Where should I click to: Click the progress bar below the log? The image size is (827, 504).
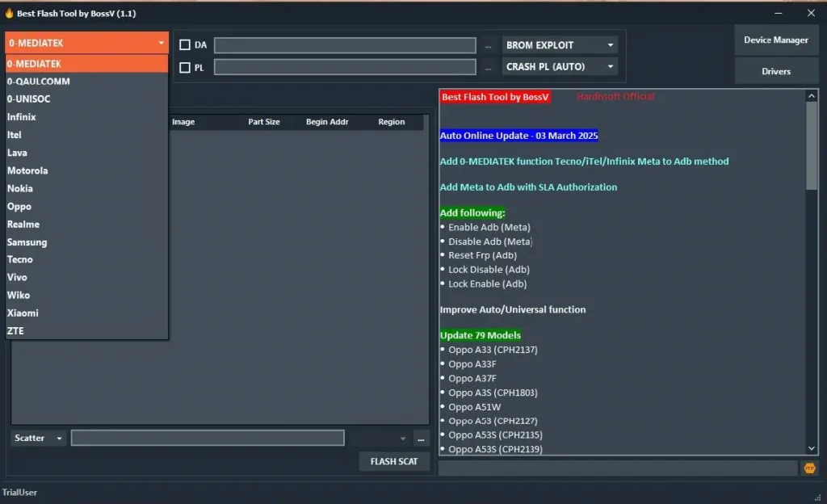[618, 468]
